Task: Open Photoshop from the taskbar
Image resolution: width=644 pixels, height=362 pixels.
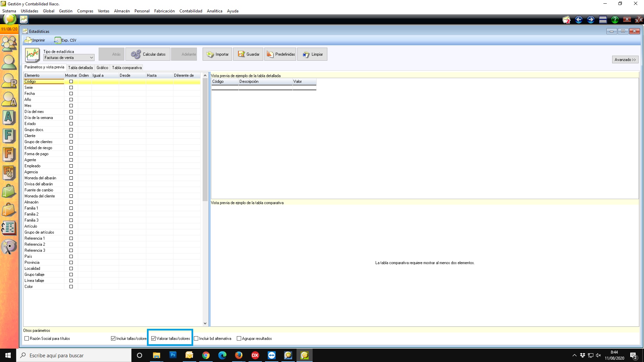Action: click(173, 355)
